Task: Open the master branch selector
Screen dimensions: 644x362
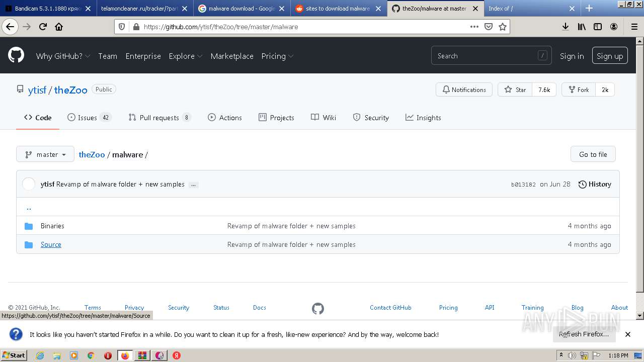Action: (x=45, y=154)
